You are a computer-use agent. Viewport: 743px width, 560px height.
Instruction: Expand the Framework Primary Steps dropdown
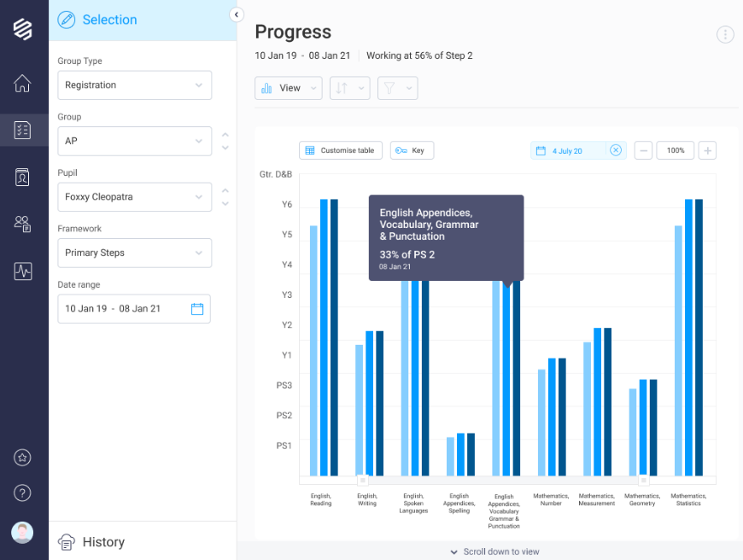(x=134, y=254)
